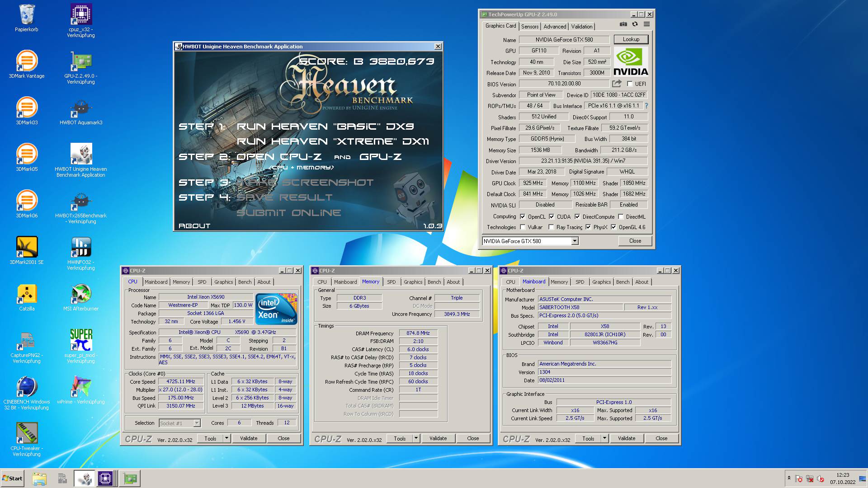
Task: Open the Papierkorb recycle bin icon
Action: 27,18
